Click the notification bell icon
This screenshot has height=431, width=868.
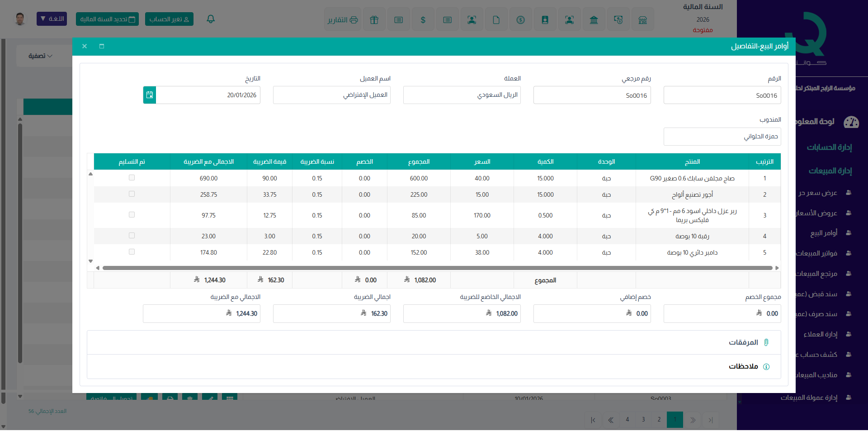tap(211, 19)
